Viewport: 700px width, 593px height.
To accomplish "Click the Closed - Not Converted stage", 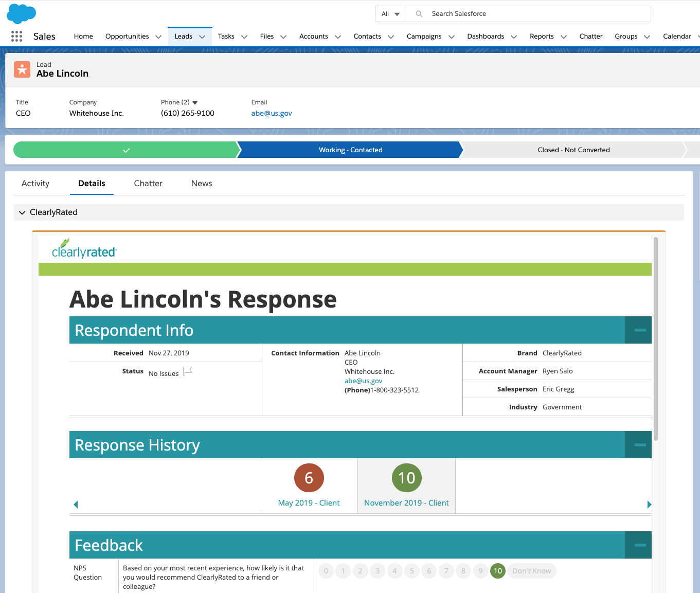I will tap(574, 150).
